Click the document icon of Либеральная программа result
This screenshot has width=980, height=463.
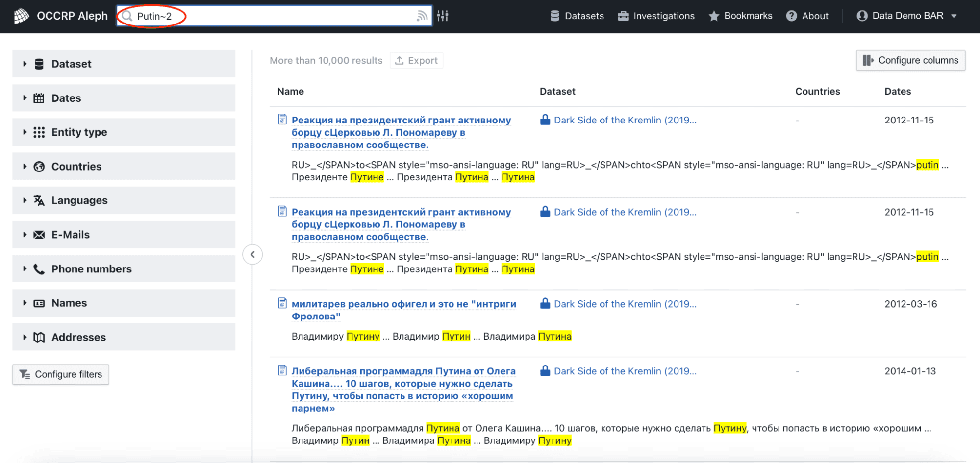tap(282, 370)
